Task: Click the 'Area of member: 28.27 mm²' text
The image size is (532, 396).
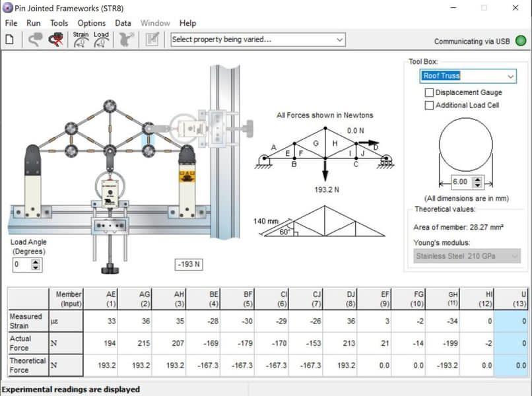Action: tap(458, 227)
